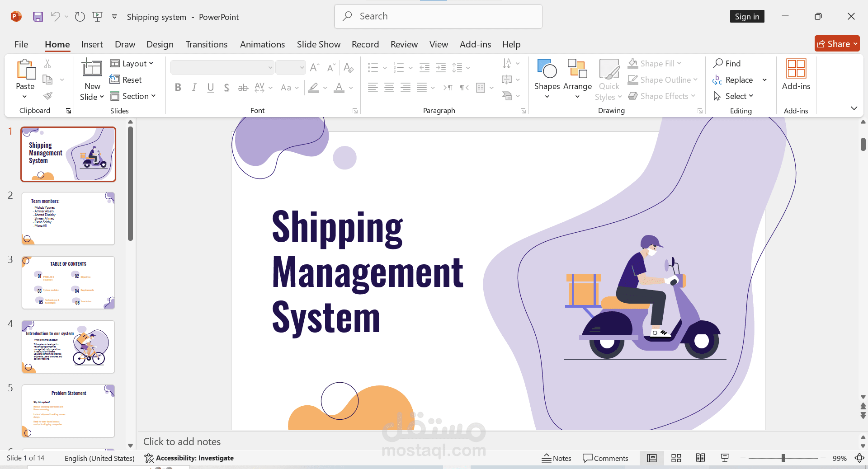
Task: Open Font dialog box launcher
Action: (x=355, y=111)
